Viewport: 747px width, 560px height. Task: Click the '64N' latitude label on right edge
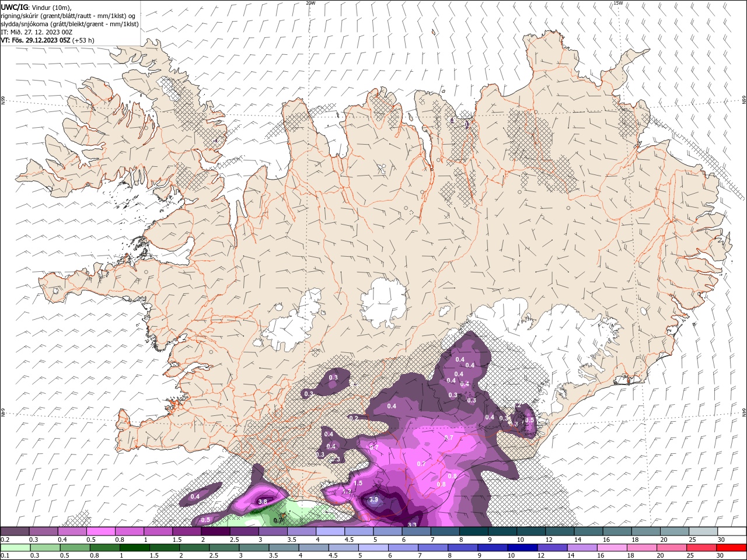click(x=744, y=412)
